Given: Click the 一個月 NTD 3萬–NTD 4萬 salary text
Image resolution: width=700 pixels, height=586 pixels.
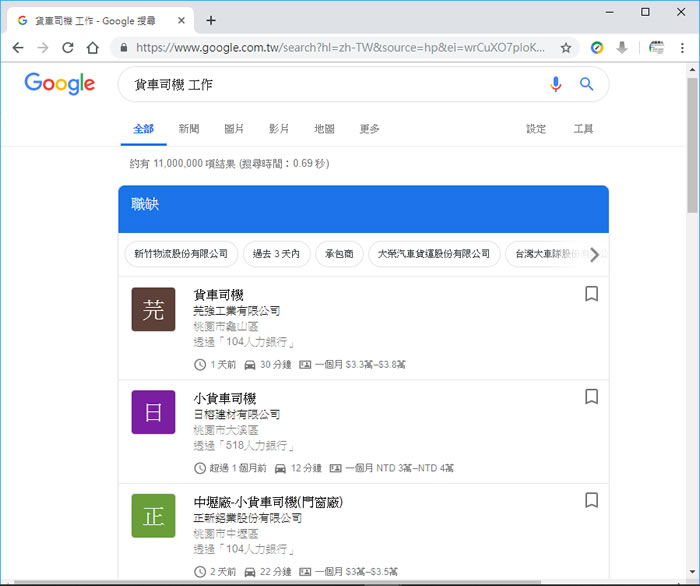Looking at the screenshot, I should pyautogui.click(x=399, y=468).
